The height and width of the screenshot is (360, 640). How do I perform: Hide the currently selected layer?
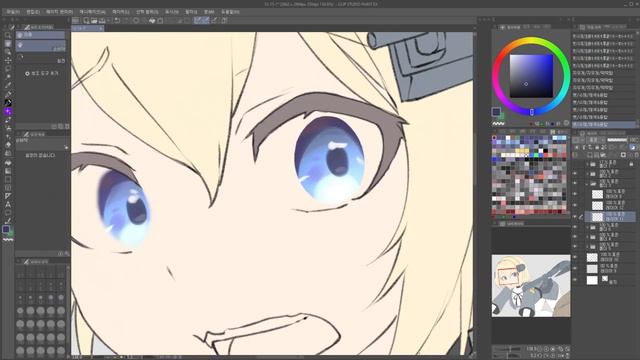point(576,216)
